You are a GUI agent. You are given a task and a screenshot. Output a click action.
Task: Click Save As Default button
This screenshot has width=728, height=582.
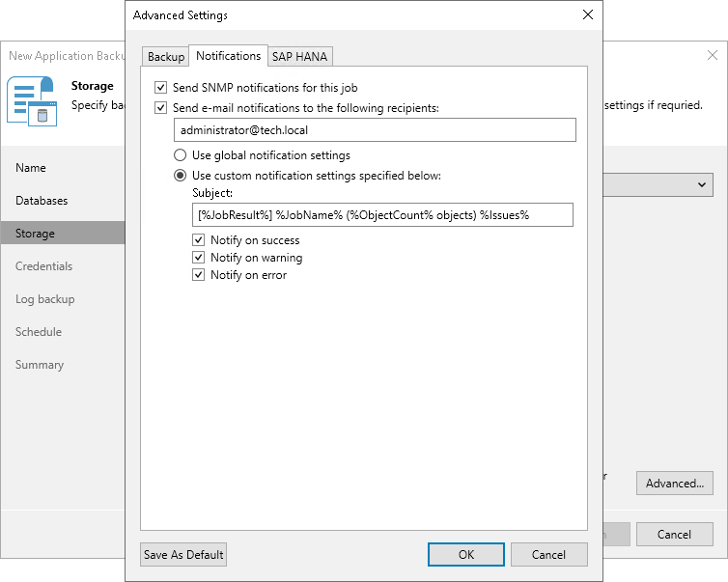[183, 555]
